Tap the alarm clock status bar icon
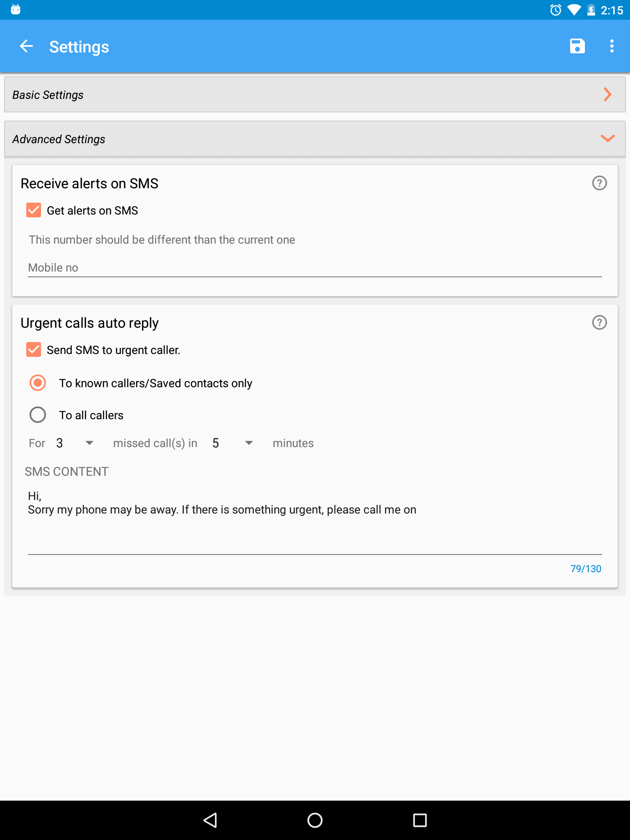The image size is (630, 840). coord(555,10)
